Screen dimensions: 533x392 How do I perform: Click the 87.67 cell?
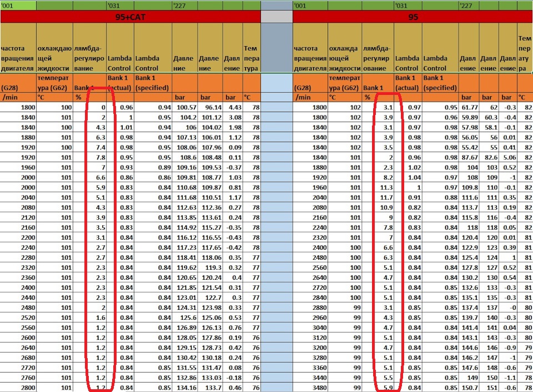(469, 158)
